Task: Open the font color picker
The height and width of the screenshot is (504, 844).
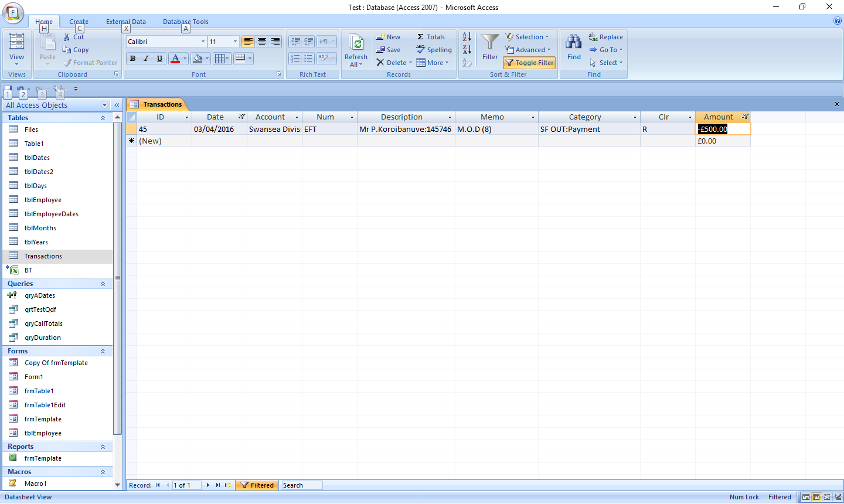Action: tap(178, 58)
